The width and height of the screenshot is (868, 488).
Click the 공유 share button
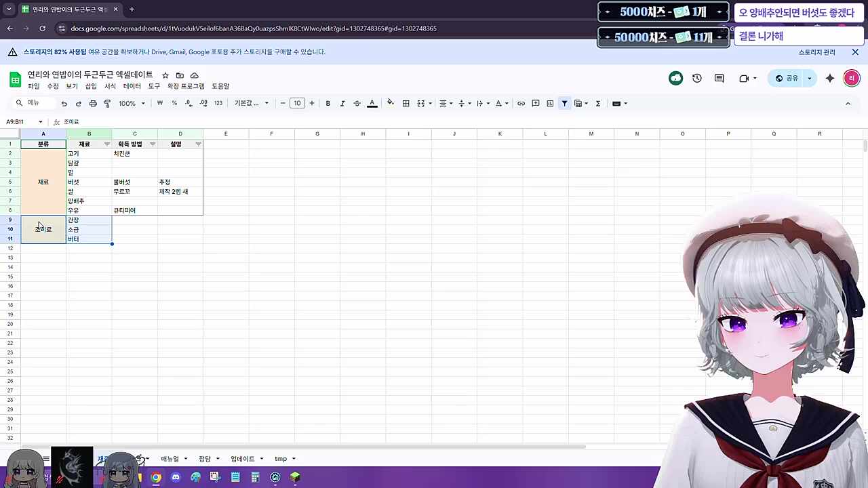(787, 79)
